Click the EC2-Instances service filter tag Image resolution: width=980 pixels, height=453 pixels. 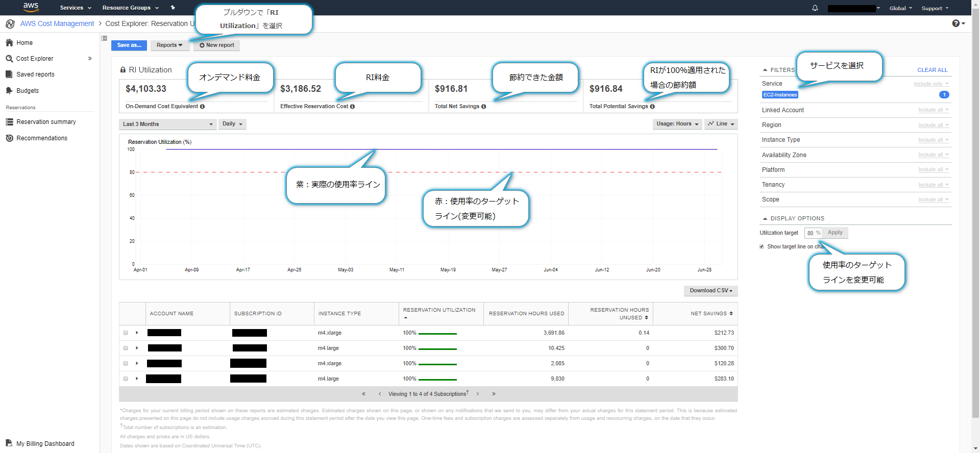(x=780, y=95)
